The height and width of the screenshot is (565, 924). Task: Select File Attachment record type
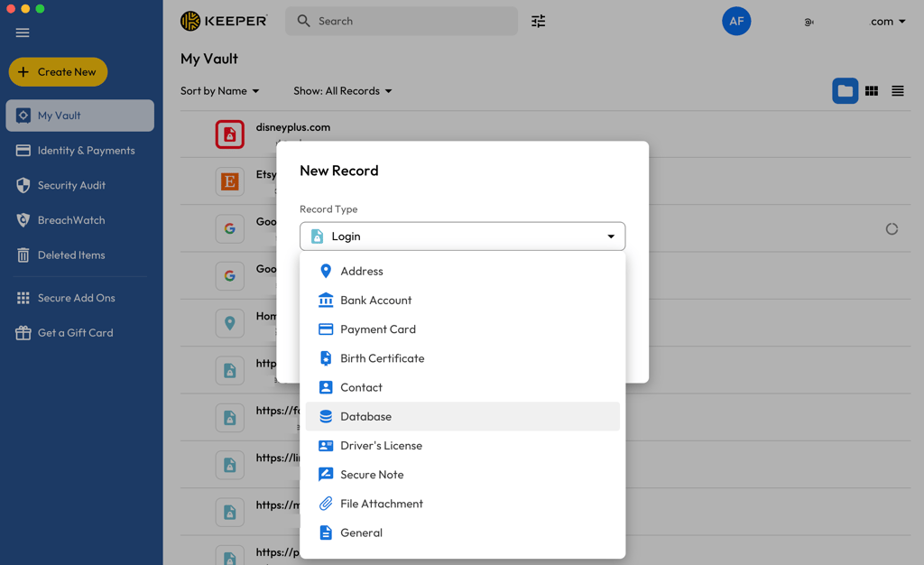pyautogui.click(x=462, y=503)
